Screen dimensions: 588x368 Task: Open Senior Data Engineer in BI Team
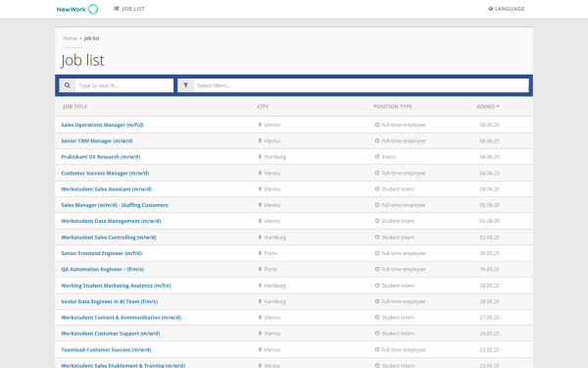[x=110, y=301]
